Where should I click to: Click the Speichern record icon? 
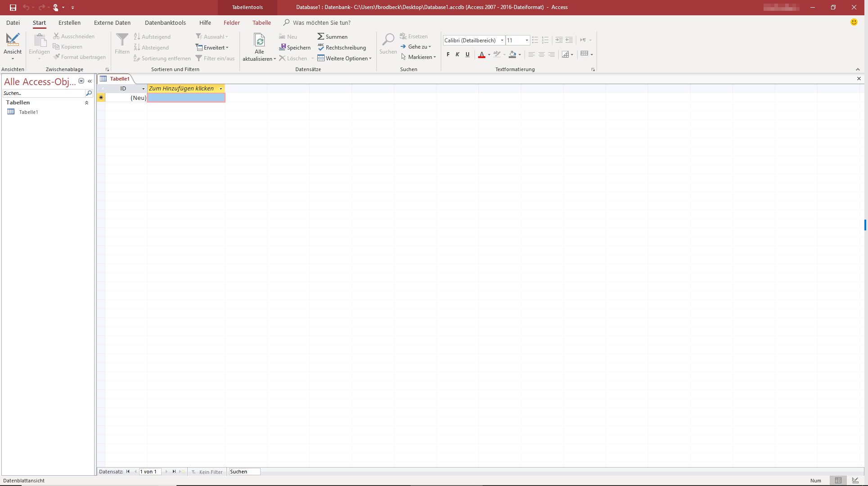[282, 47]
